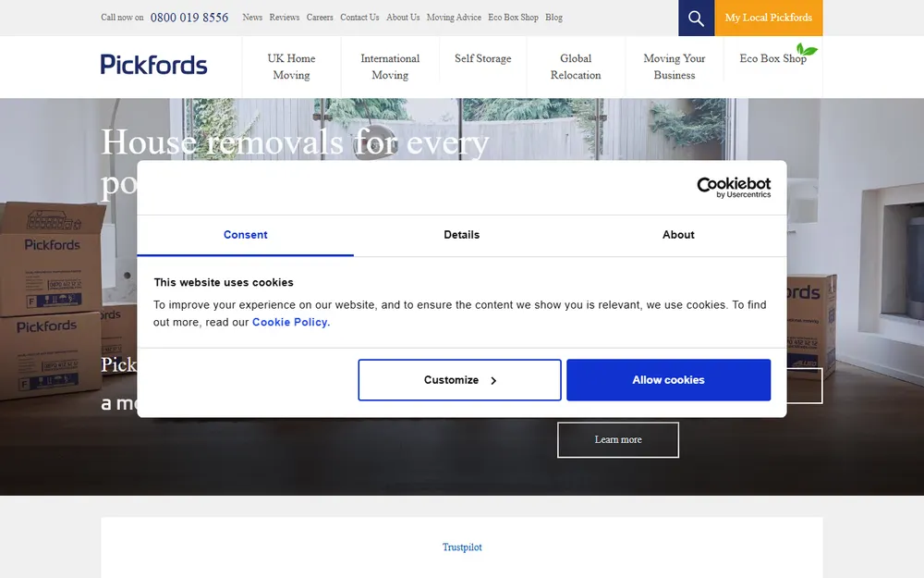Expand the Customize cookie options

click(459, 380)
